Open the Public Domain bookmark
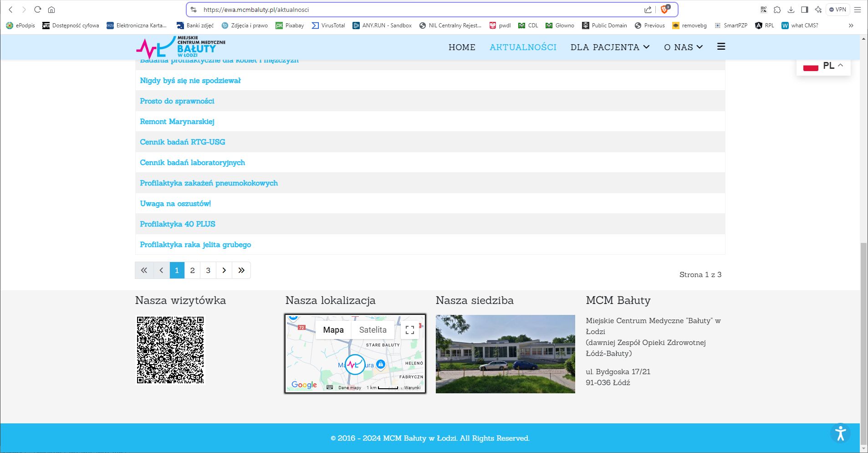 604,26
